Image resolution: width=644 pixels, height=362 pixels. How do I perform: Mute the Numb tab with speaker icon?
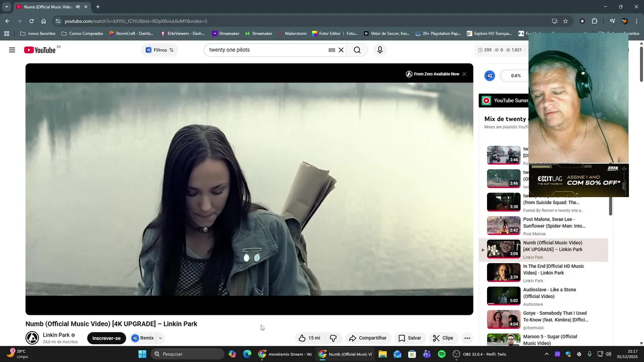coord(77,7)
